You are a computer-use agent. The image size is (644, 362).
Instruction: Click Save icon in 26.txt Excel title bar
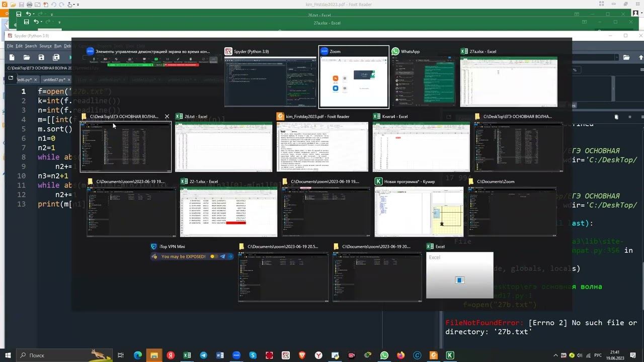pos(19,14)
